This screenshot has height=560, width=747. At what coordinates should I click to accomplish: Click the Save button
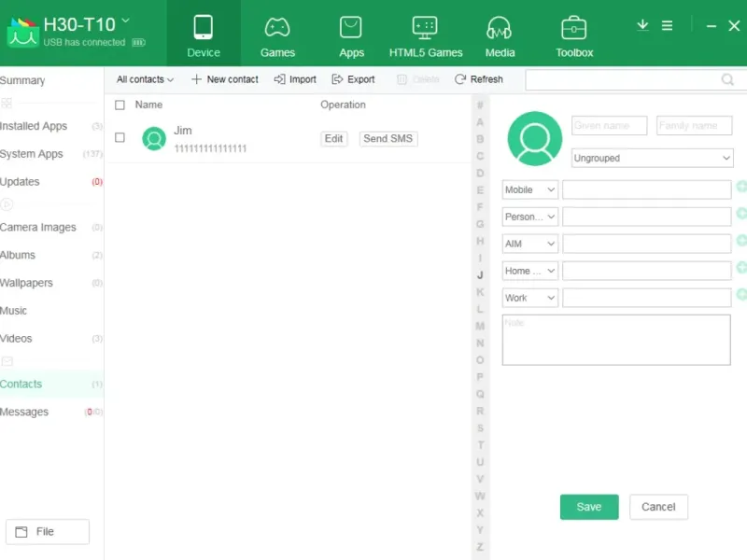click(589, 507)
